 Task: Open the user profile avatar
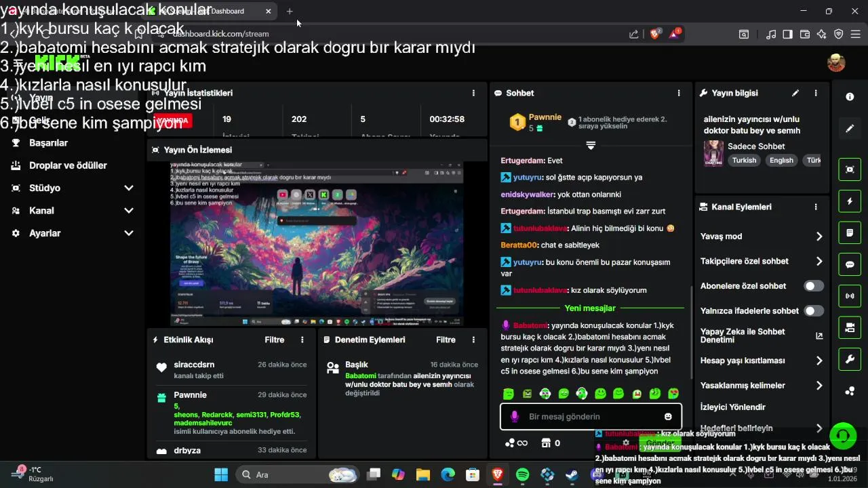836,62
